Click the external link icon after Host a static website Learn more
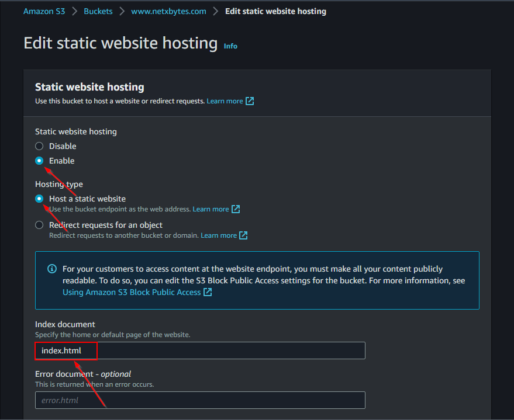Image resolution: width=514 pixels, height=420 pixels. click(236, 209)
